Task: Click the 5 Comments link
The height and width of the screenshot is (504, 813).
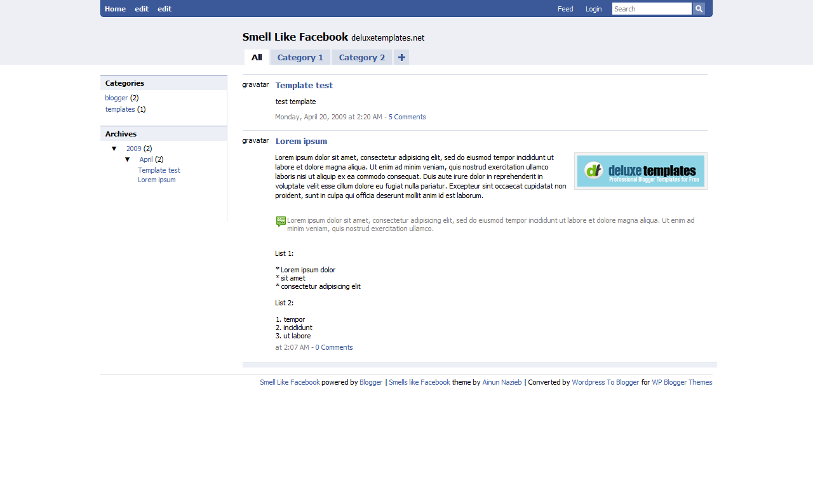Action: pos(407,117)
